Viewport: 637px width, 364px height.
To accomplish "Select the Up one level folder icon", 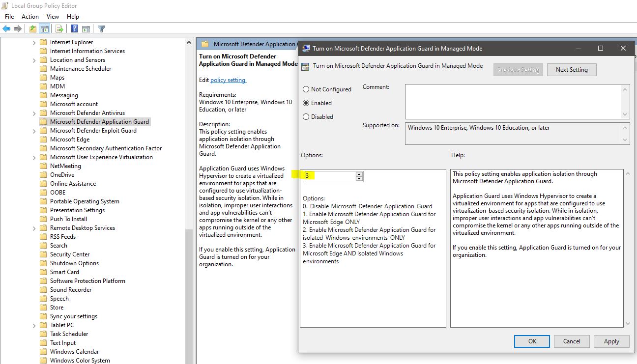I will (x=33, y=28).
